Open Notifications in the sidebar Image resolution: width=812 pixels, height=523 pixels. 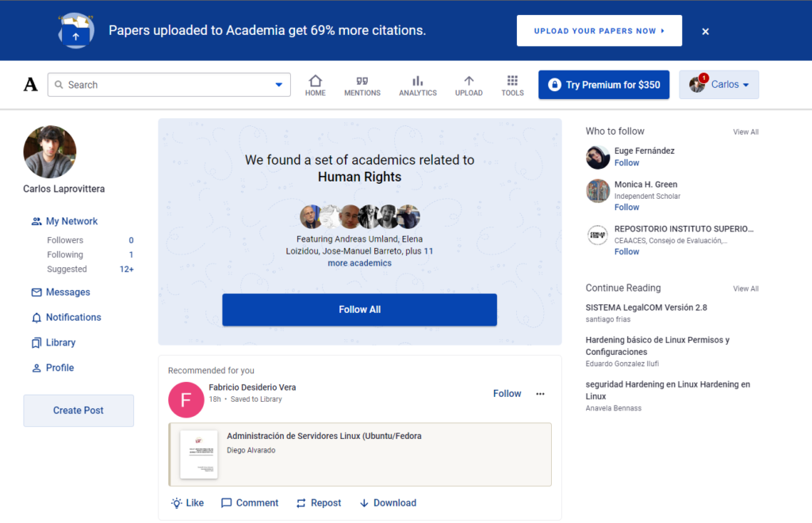(x=74, y=318)
